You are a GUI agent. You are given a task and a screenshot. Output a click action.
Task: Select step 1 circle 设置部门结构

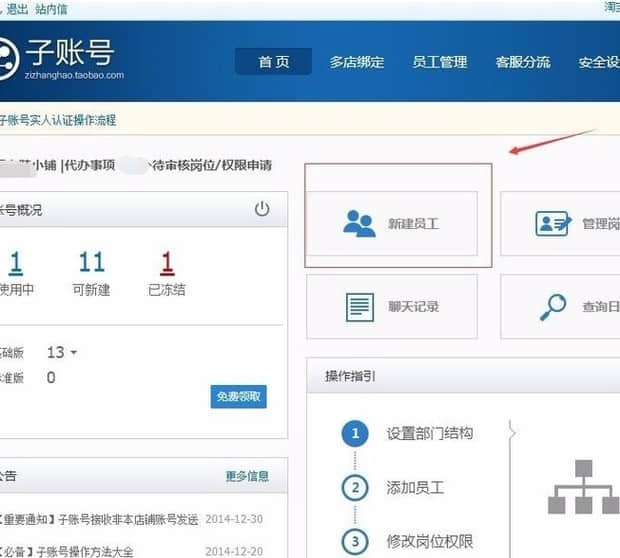[x=354, y=434]
